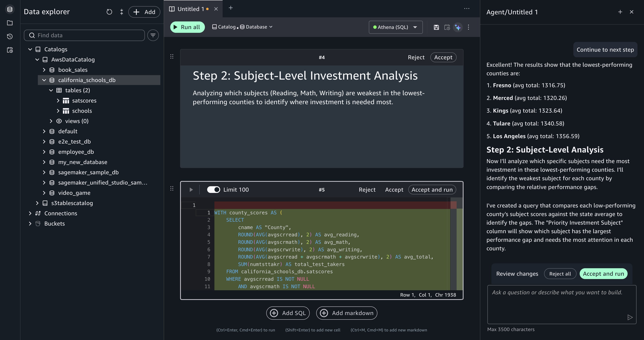Open the tab bar more options ellipsis
This screenshot has width=644, height=340.
pyautogui.click(x=466, y=9)
